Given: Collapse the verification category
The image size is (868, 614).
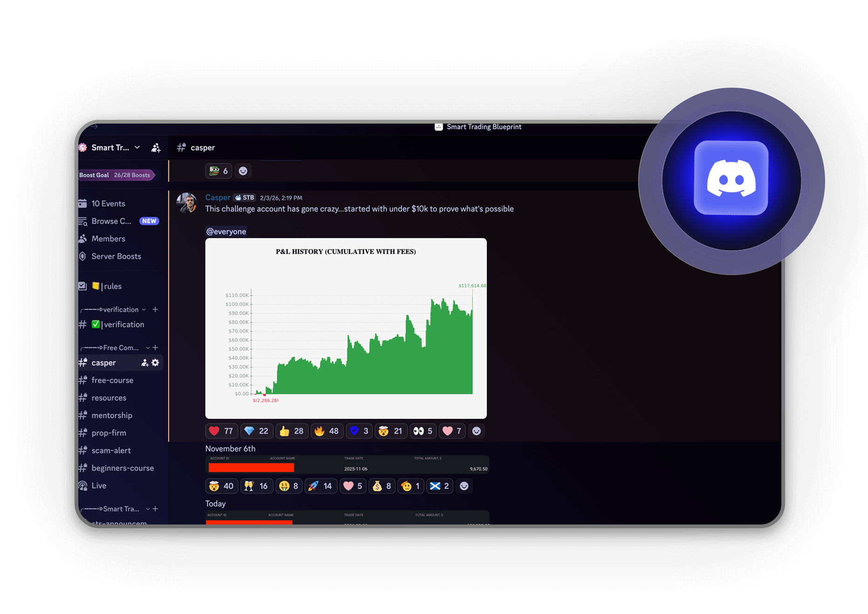Looking at the screenshot, I should click(115, 310).
